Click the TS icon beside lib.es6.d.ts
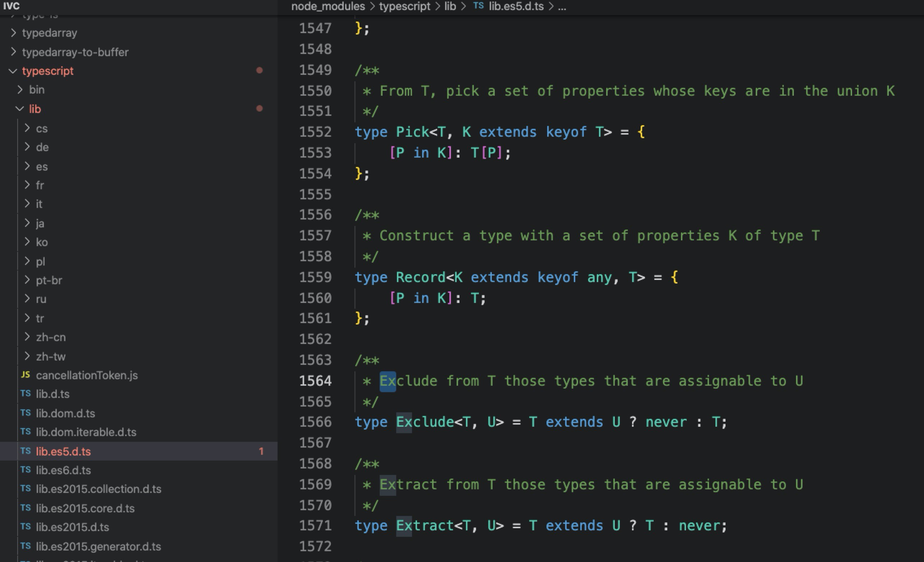Screen dimensions: 924x562 (x=26, y=470)
